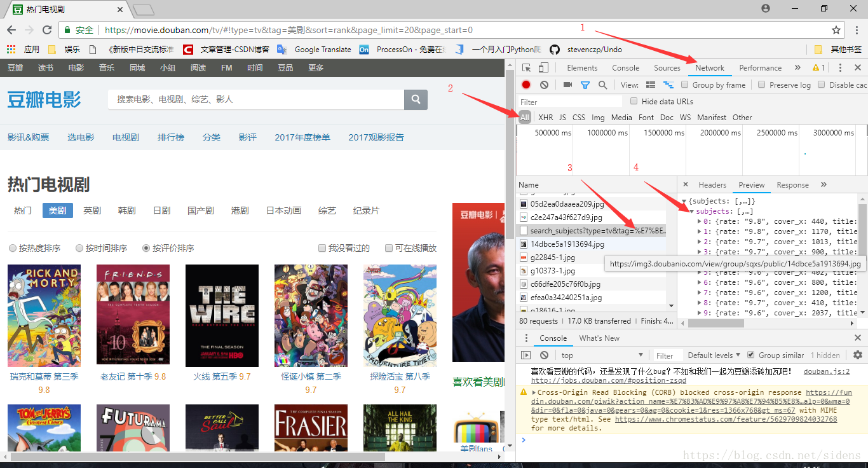Filter requests by XHR
Image resolution: width=868 pixels, height=468 pixels.
pyautogui.click(x=546, y=118)
